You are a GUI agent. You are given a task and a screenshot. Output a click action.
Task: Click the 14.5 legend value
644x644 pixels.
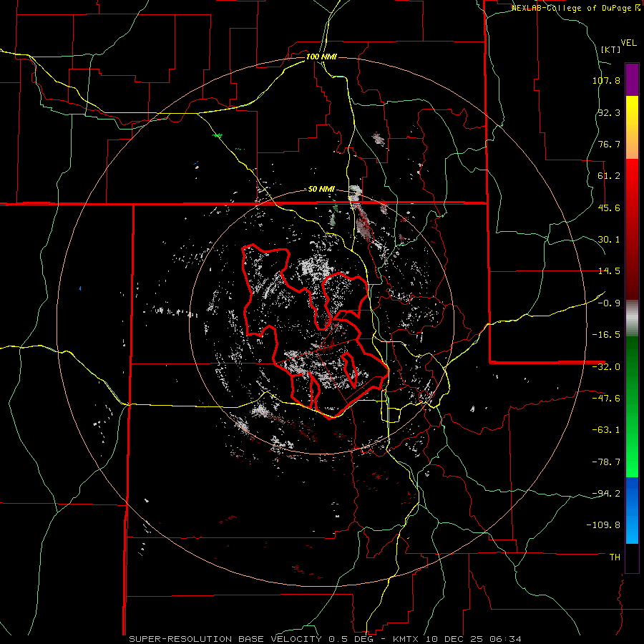click(x=609, y=271)
